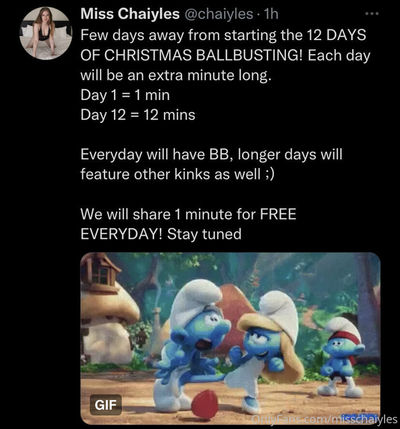Click the "Stay tuned" text
Screen dimensions: 400x429
(x=204, y=234)
